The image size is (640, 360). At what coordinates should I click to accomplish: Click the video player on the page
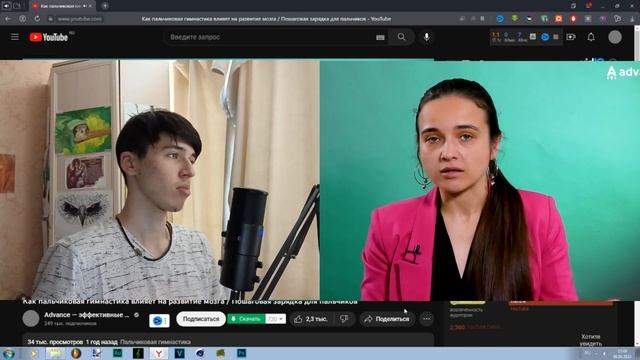point(320,180)
